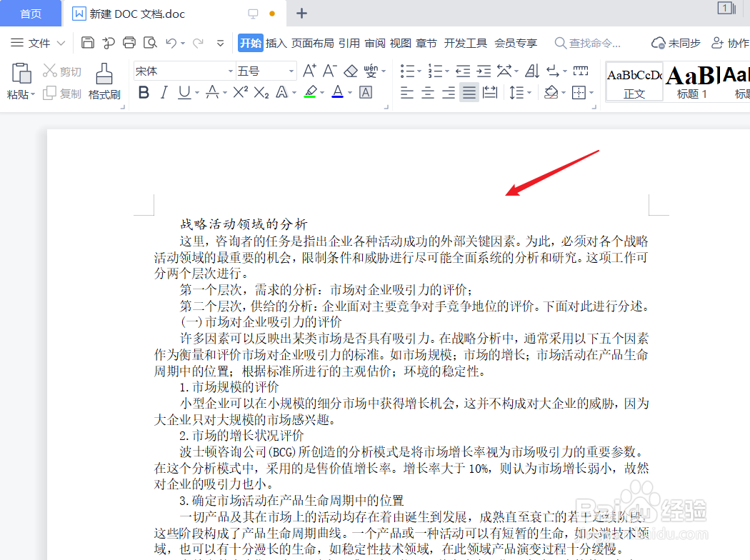Open the Member Exclusive (会员专享) tab
The width and height of the screenshot is (750, 560).
(x=516, y=43)
